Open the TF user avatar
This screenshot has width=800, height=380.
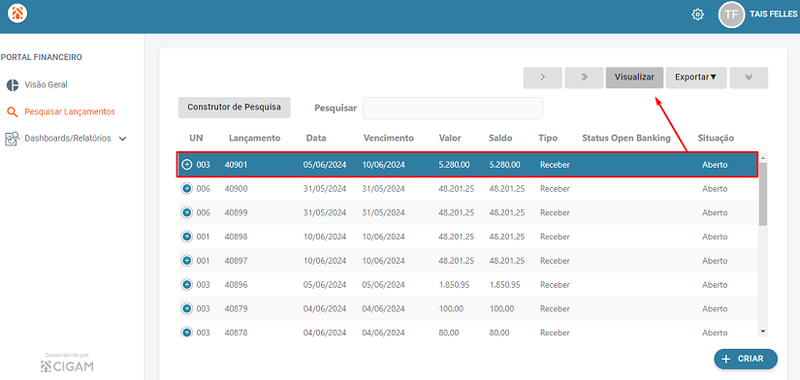pos(731,14)
